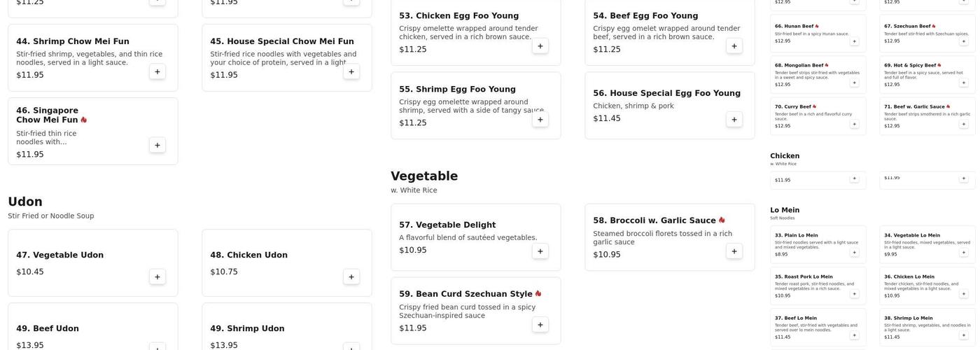
Task: Add Chicken Lo Mein to cart
Action: (963, 294)
